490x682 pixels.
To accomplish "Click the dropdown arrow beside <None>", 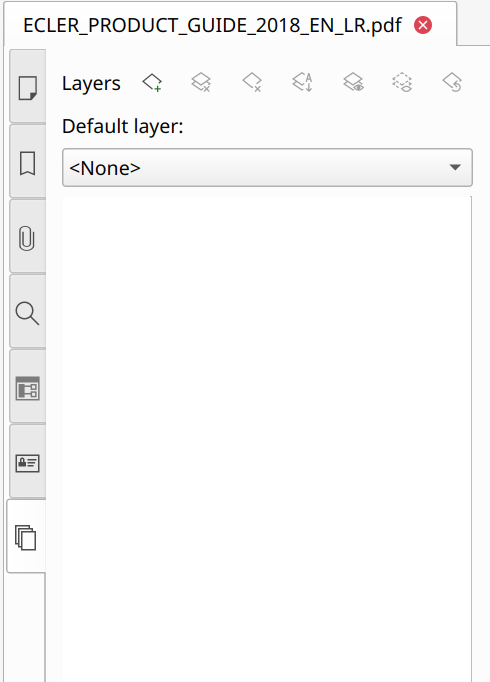I will (x=455, y=167).
